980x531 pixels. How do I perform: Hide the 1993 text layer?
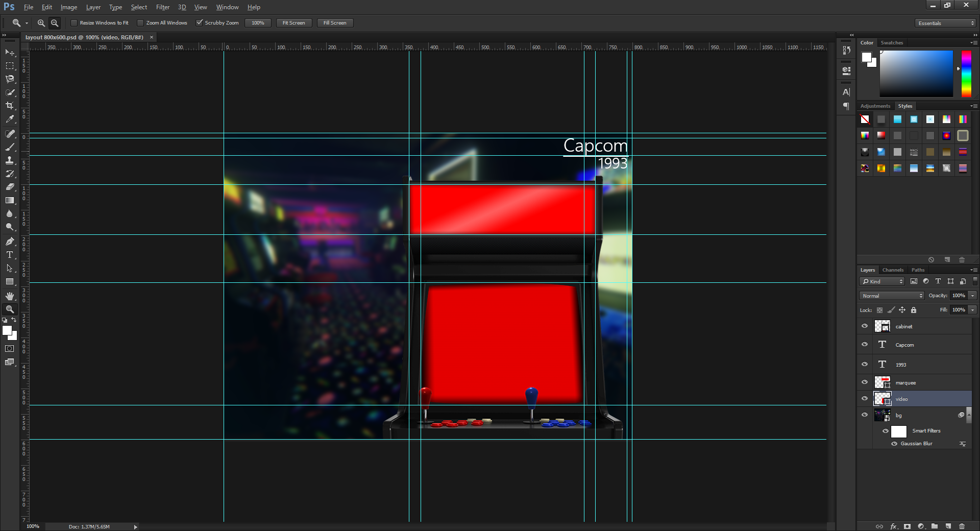865,364
